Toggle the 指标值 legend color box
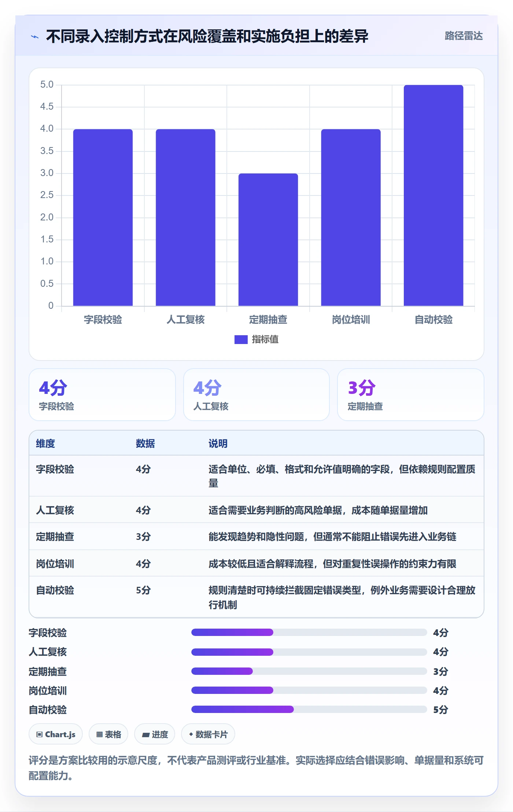 click(241, 340)
